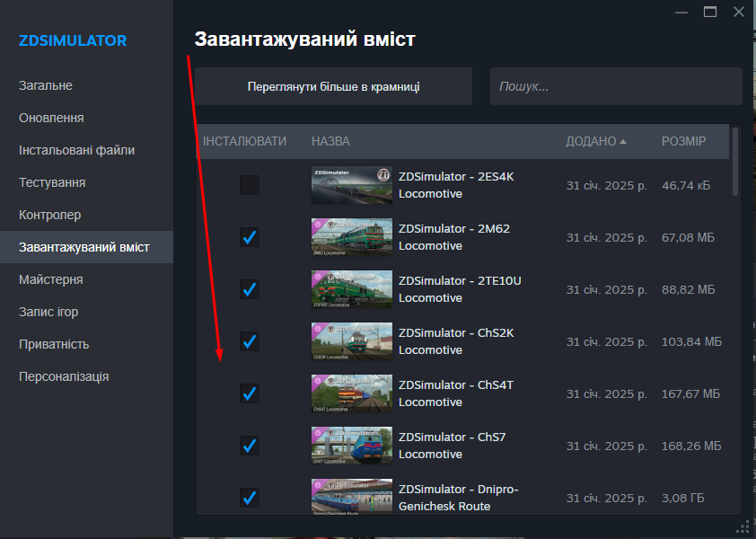
Task: Enable the 2ES4K Locomotive install checkbox
Action: [x=250, y=186]
